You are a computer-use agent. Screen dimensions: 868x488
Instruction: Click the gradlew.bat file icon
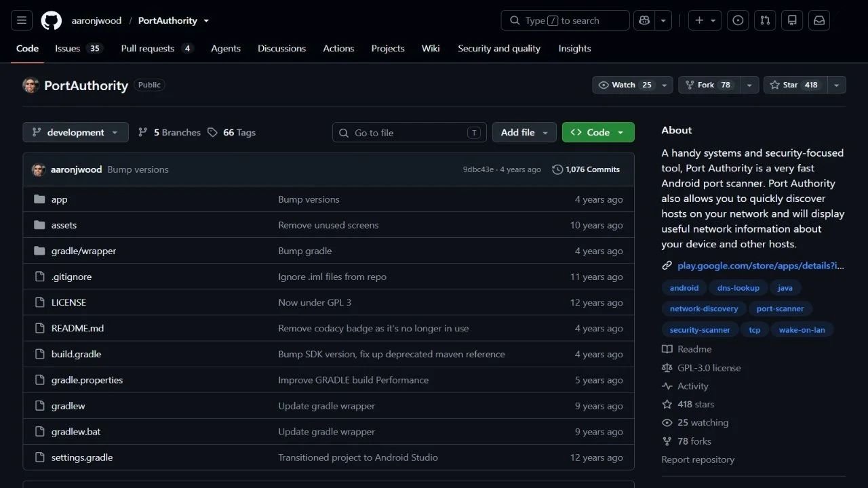point(39,431)
